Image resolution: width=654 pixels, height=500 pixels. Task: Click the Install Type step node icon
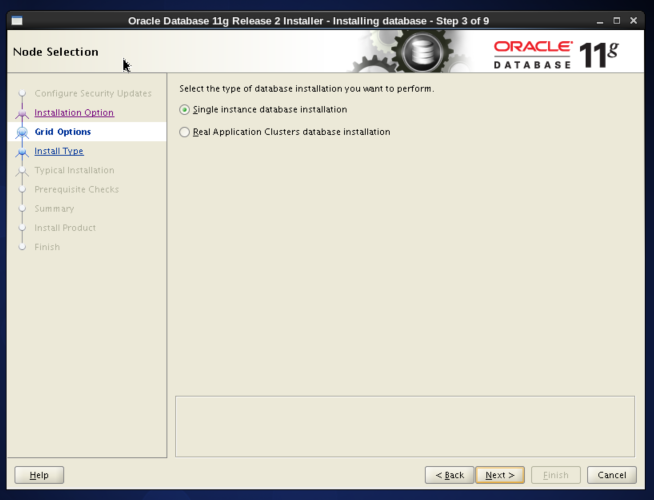click(x=22, y=152)
